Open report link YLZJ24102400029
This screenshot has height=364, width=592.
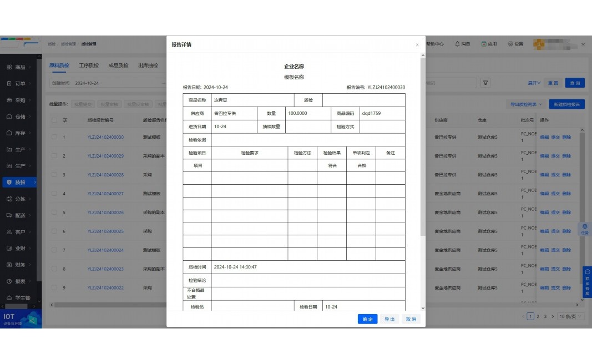coord(105,155)
